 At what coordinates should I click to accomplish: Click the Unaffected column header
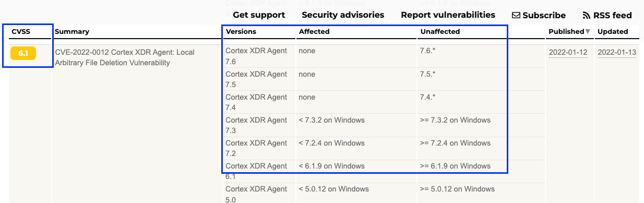439,32
